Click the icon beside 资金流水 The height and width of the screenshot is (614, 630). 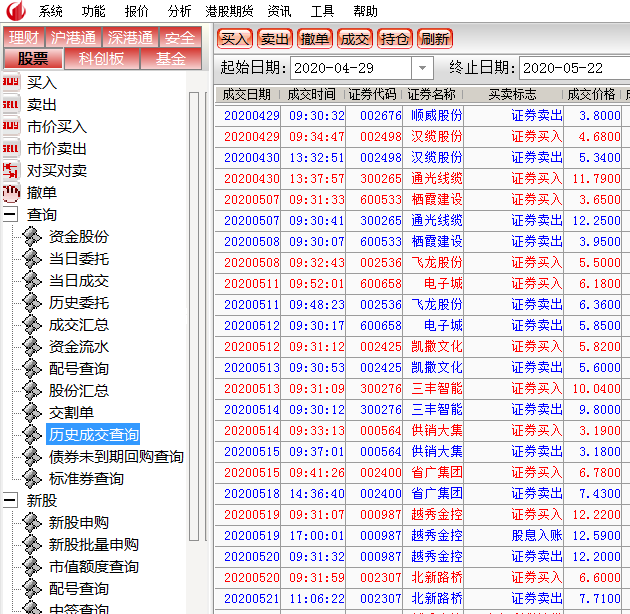(x=32, y=346)
